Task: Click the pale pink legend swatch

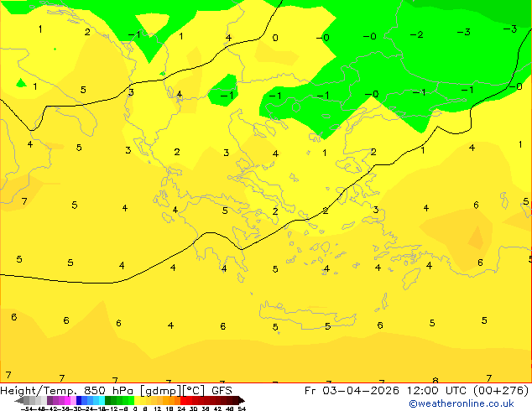Action: coord(73,400)
